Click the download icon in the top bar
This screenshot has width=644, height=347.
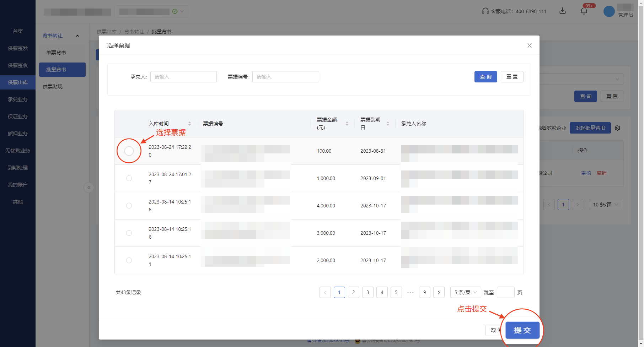[563, 11]
